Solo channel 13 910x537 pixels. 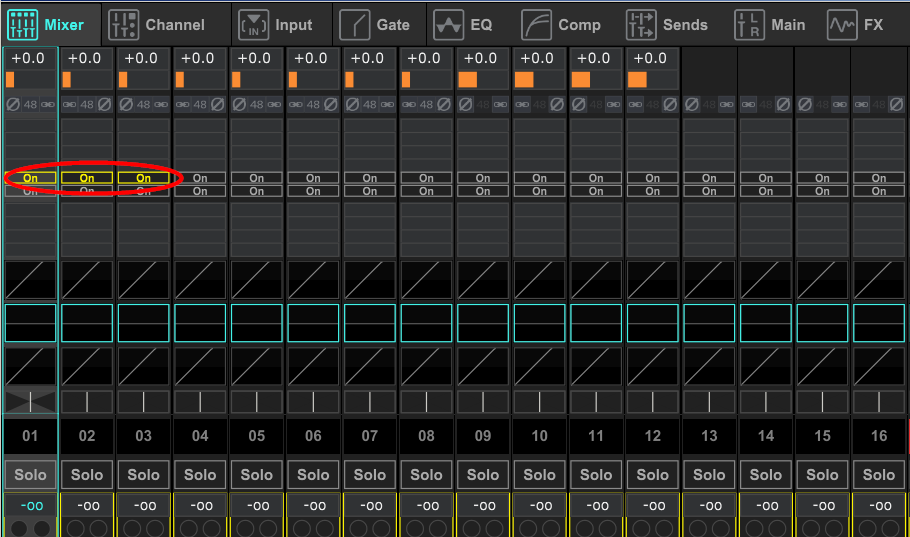click(709, 475)
